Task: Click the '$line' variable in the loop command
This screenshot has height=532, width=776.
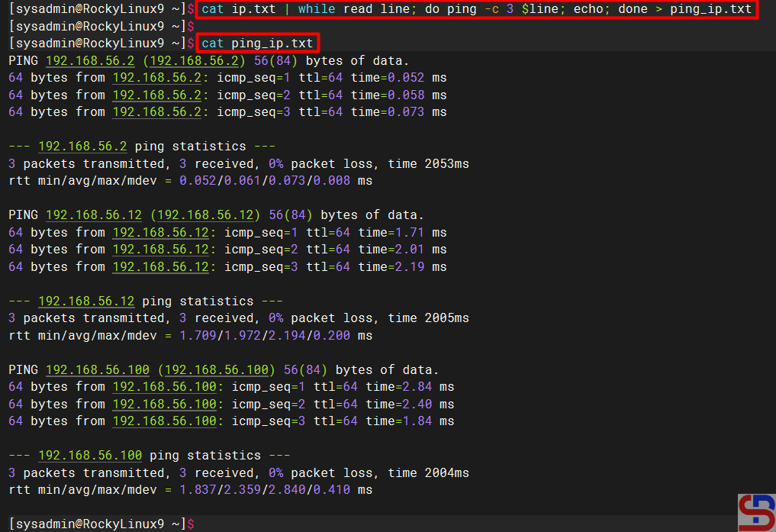Action: [540, 10]
